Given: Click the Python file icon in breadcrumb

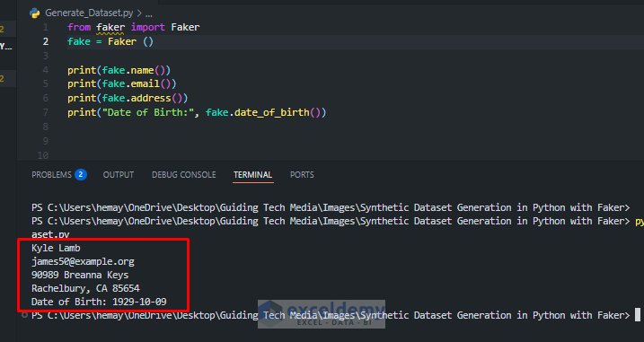Looking at the screenshot, I should pos(35,13).
